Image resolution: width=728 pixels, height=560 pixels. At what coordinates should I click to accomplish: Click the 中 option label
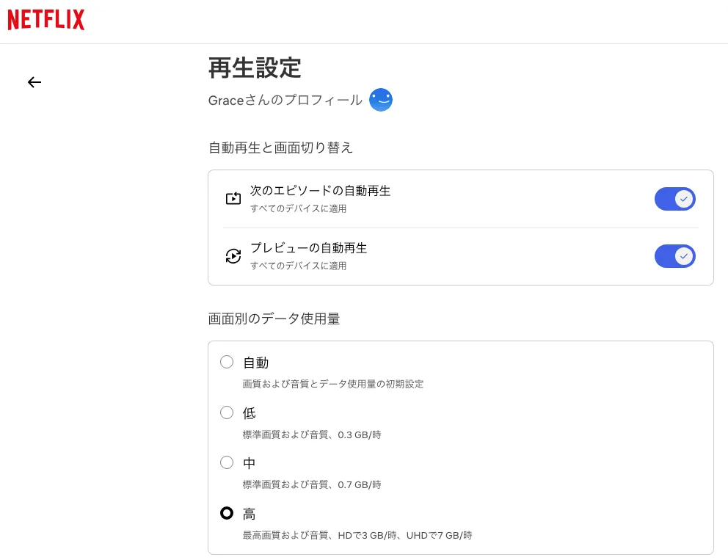(250, 463)
